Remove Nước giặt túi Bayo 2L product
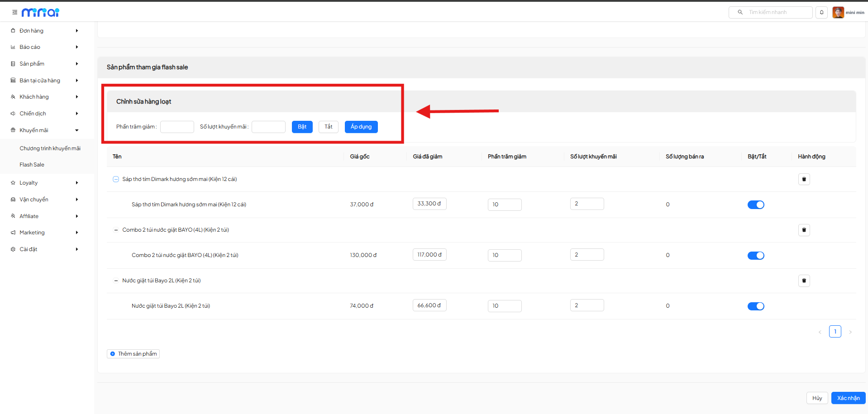 pos(804,281)
